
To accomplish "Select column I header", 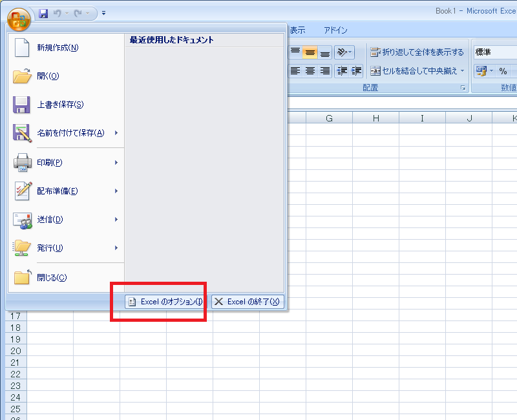I will (423, 118).
